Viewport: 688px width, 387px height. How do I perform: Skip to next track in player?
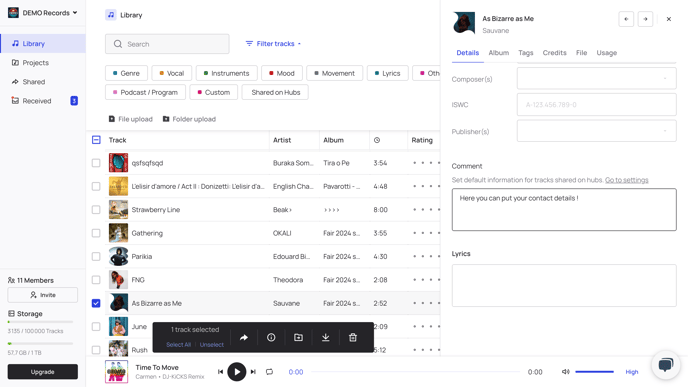click(253, 372)
